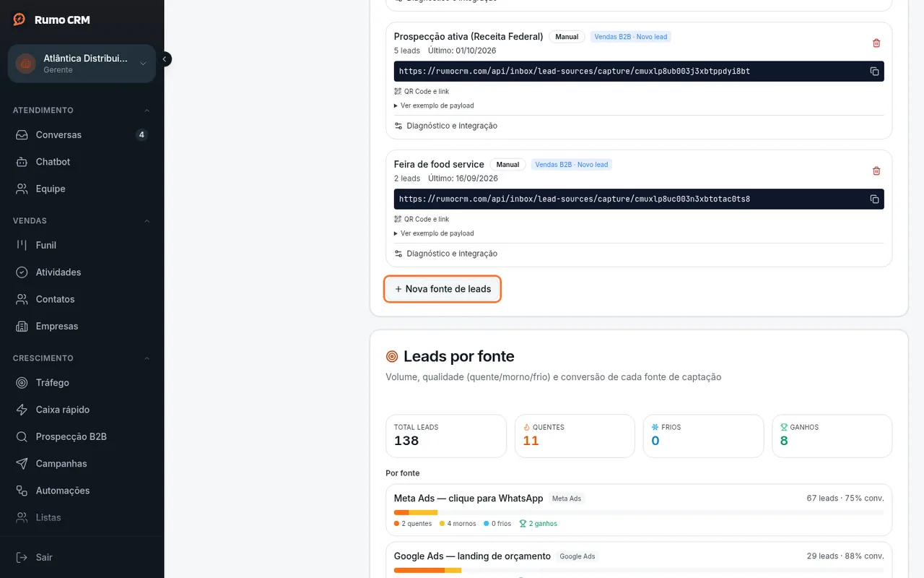Open Diagnóstico e integração for Feira de food service

point(445,254)
